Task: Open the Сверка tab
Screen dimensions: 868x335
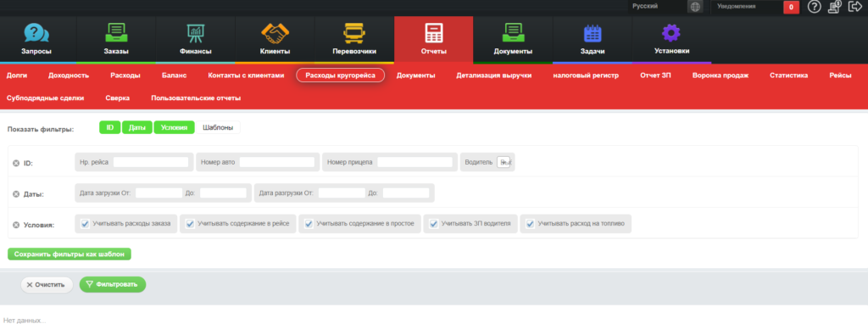Action: click(x=117, y=98)
